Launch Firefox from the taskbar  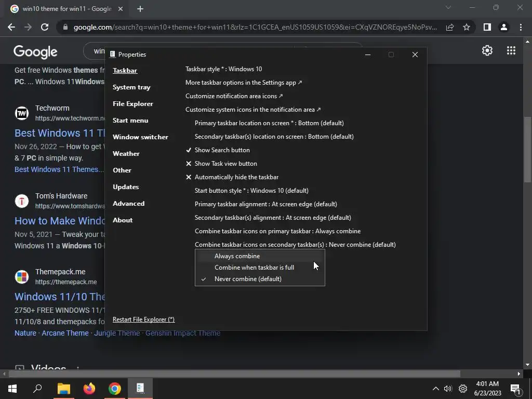click(89, 389)
